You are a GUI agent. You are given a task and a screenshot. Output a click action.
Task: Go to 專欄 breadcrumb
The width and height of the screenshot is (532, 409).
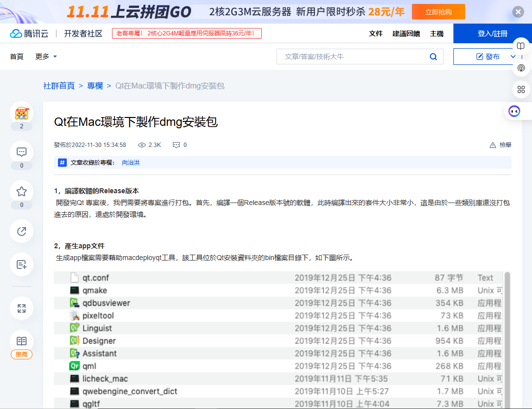point(95,86)
